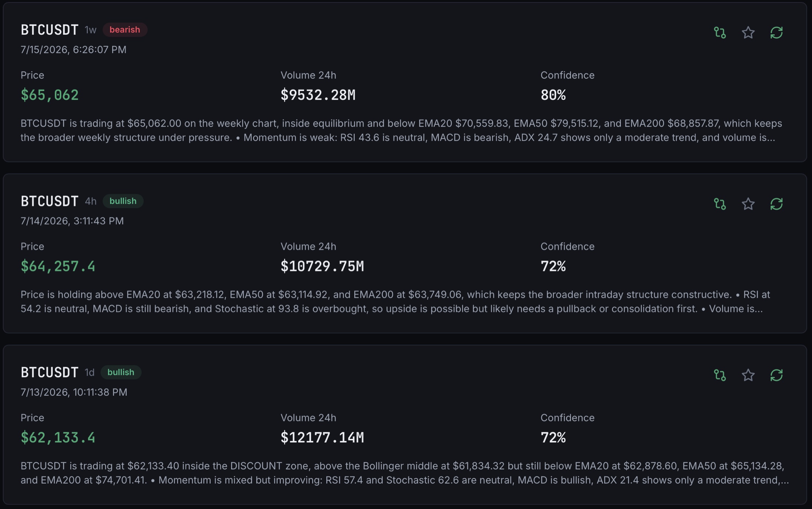Click the bullish badge on 1d card

click(121, 372)
